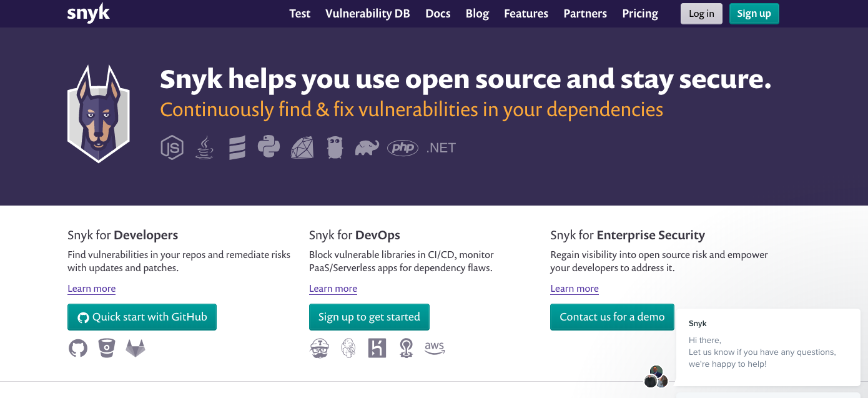
Task: Click Sign up to get started button
Action: [369, 317]
